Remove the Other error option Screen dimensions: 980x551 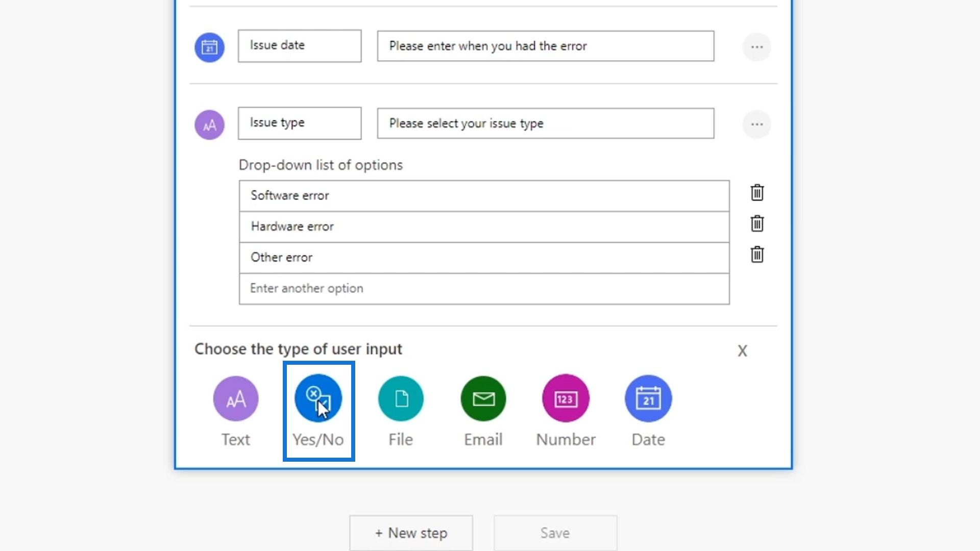click(757, 255)
